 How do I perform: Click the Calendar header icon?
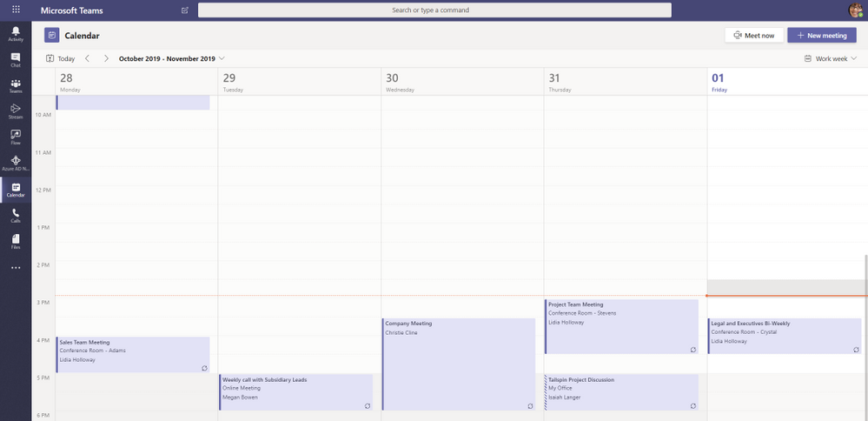(x=51, y=36)
